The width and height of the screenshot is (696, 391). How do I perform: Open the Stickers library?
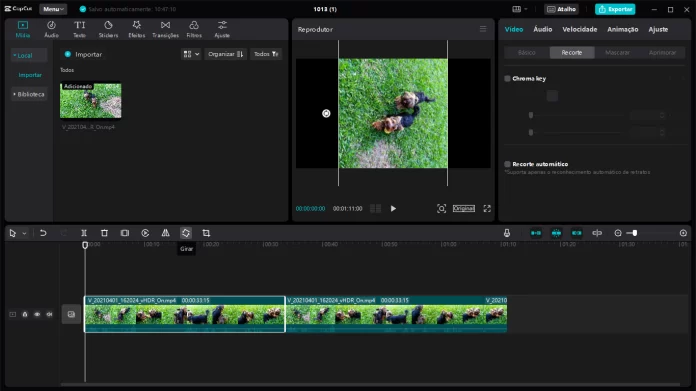[x=108, y=29]
